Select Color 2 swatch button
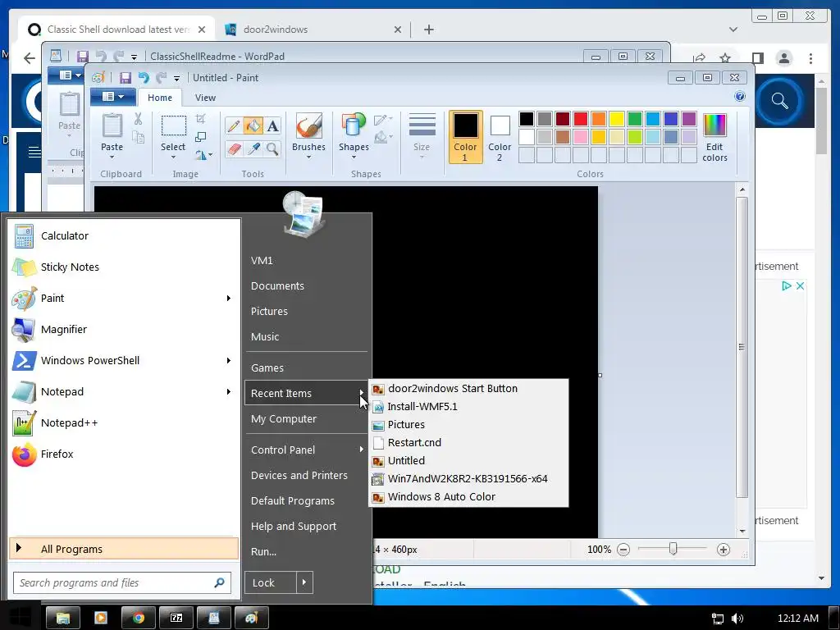 pyautogui.click(x=500, y=137)
